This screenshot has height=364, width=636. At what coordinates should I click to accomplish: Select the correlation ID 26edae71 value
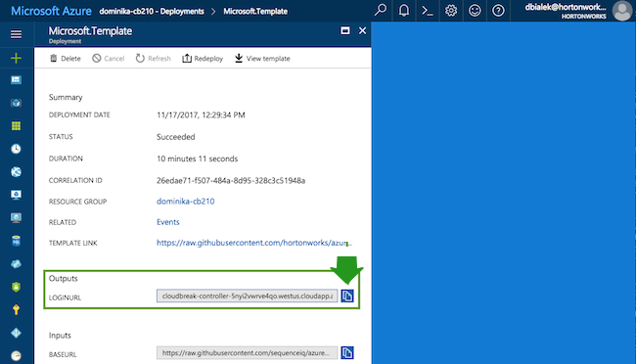pos(231,181)
